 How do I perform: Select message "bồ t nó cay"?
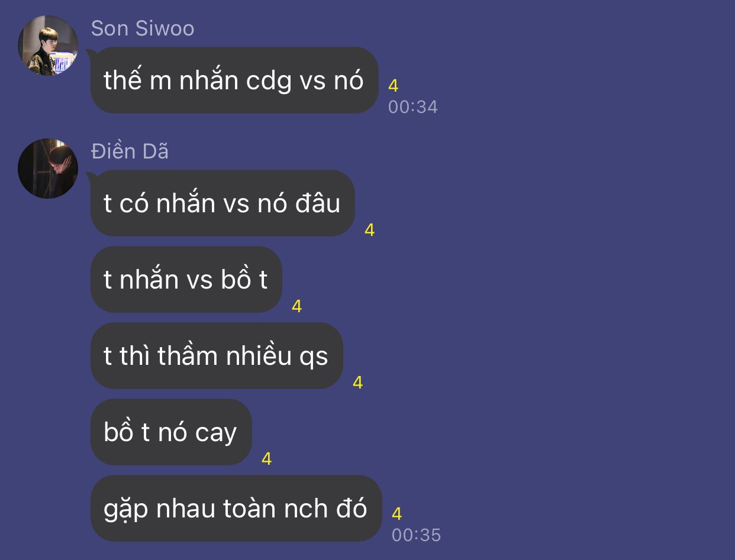pos(171,432)
